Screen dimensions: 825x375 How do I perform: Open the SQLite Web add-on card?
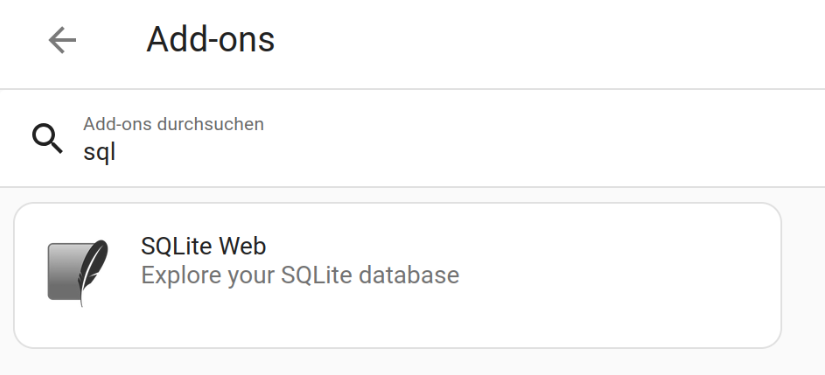pos(397,275)
